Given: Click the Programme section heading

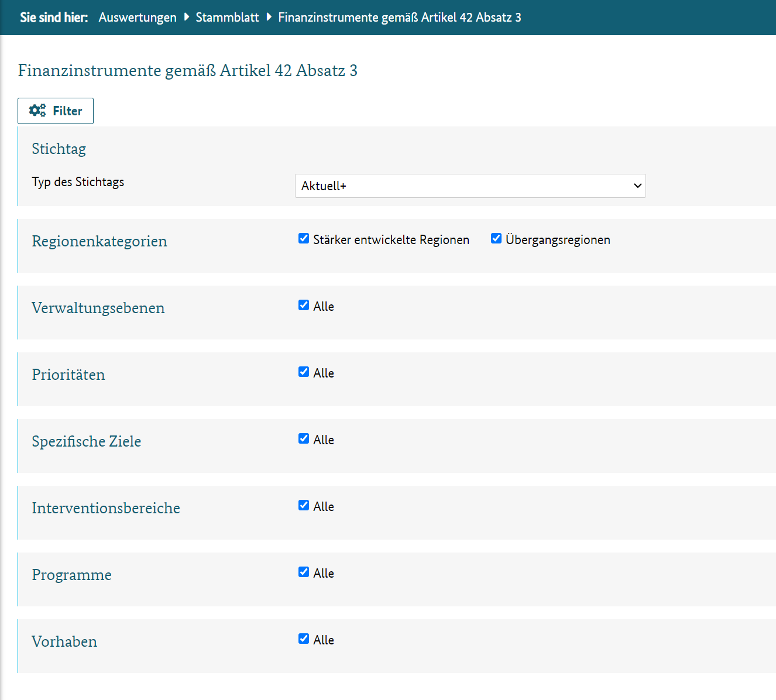Looking at the screenshot, I should point(71,575).
